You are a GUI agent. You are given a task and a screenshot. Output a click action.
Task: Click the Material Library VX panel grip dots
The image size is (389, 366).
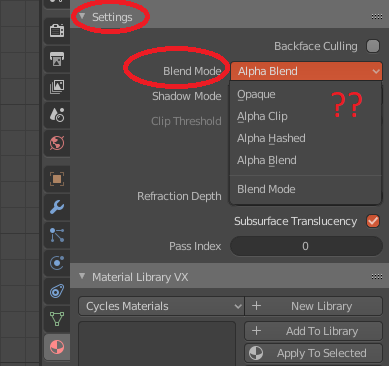[377, 276]
